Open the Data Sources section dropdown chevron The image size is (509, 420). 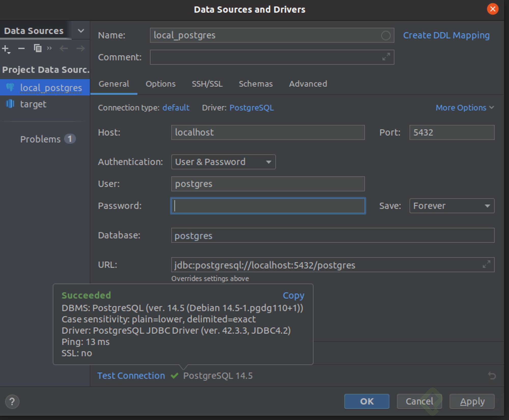click(81, 31)
